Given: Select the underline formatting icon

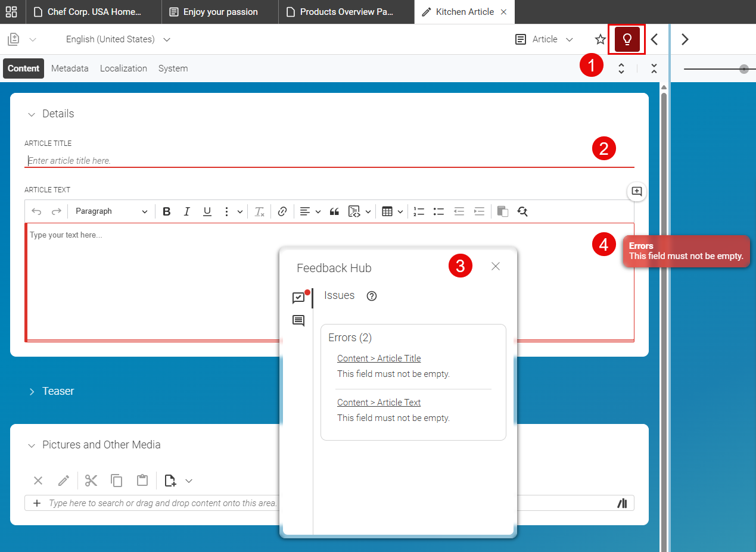Looking at the screenshot, I should pos(207,211).
